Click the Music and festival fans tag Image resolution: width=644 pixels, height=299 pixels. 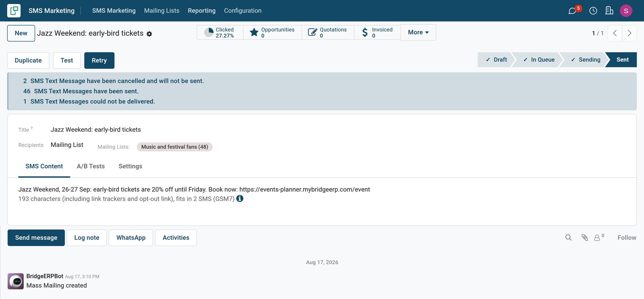pyautogui.click(x=175, y=147)
